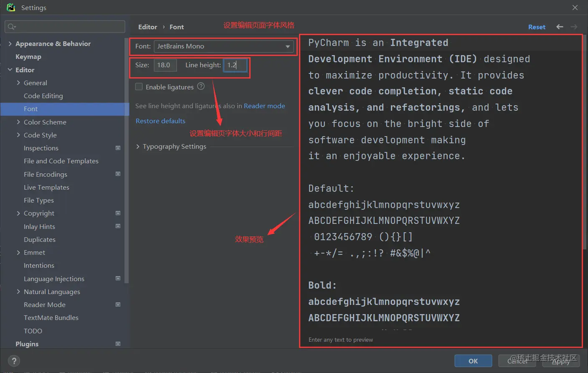
Task: Collapse the Editor tree node
Action: pyautogui.click(x=10, y=70)
